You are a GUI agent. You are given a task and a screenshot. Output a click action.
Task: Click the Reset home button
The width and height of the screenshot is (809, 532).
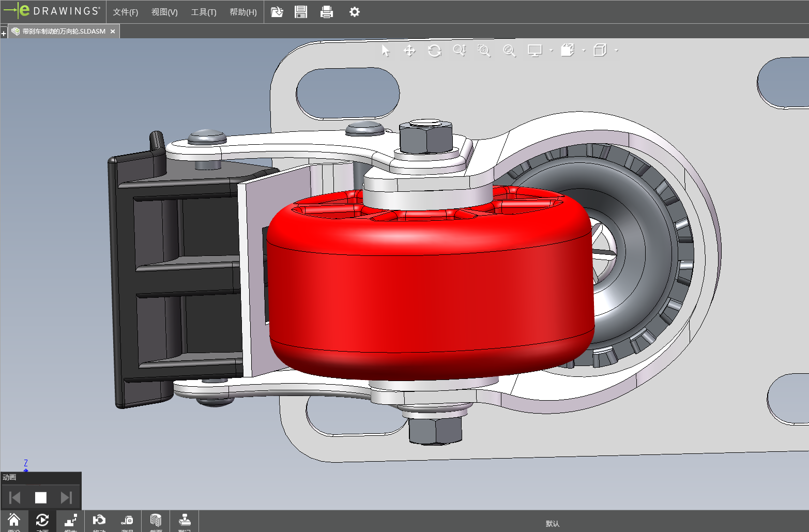[14, 521]
